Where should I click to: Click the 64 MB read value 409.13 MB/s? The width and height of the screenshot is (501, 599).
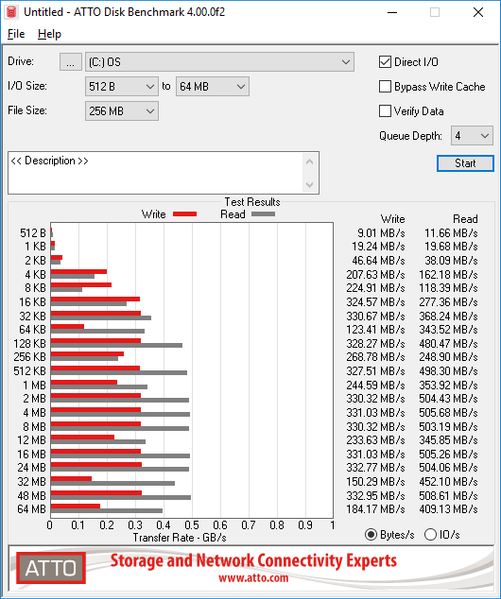[x=448, y=509]
